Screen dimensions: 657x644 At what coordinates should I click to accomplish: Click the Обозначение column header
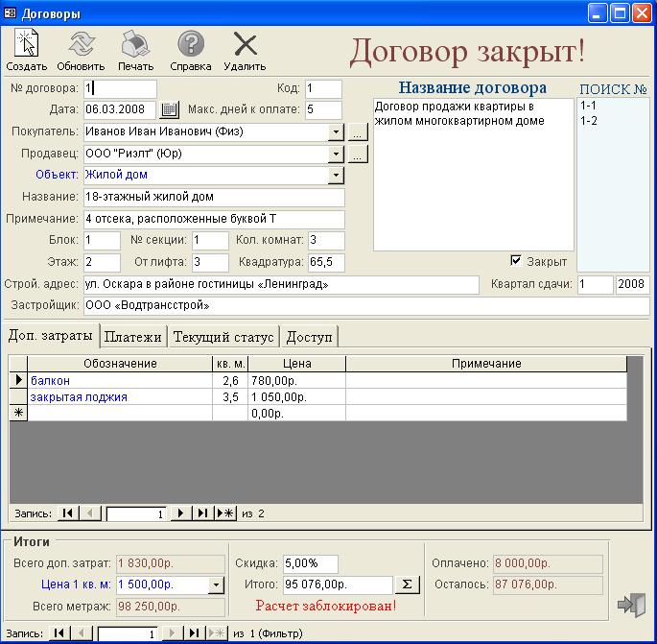120,364
